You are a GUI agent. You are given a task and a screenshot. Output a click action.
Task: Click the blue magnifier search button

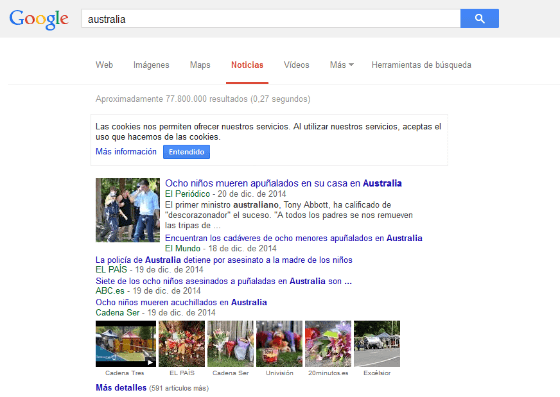click(479, 19)
